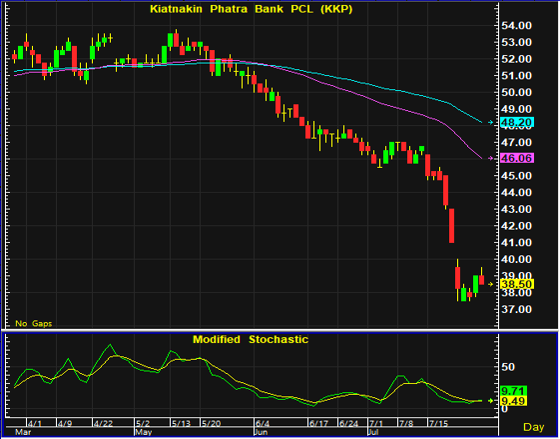Click the tall red candle near 42.00

[x=451, y=226]
